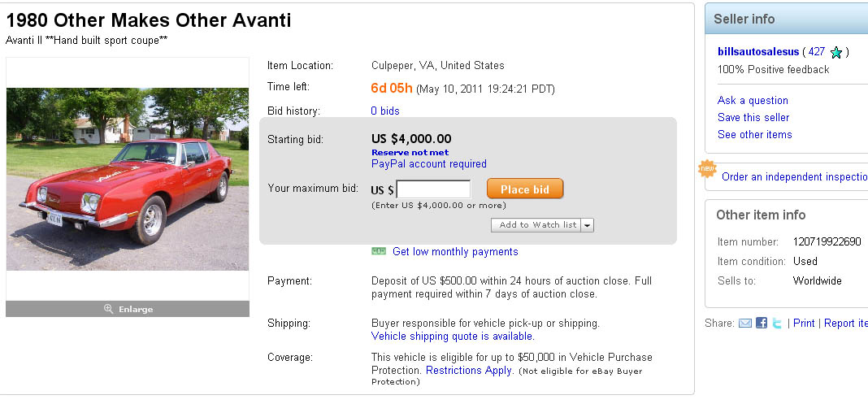868x404 pixels.
Task: Visit billsautosalesus seller profile
Action: click(758, 51)
